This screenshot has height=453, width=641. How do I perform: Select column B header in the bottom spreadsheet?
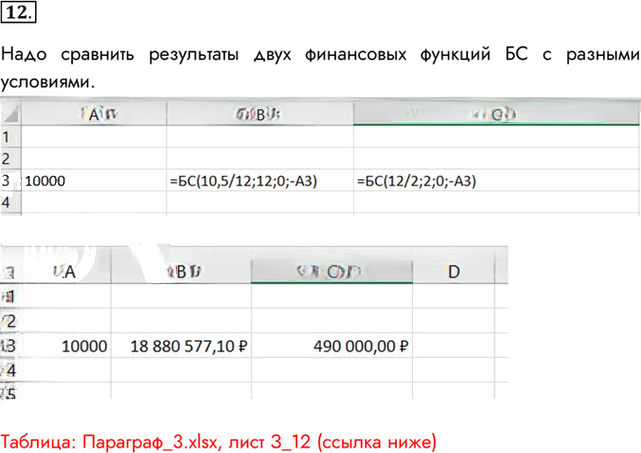click(x=181, y=271)
